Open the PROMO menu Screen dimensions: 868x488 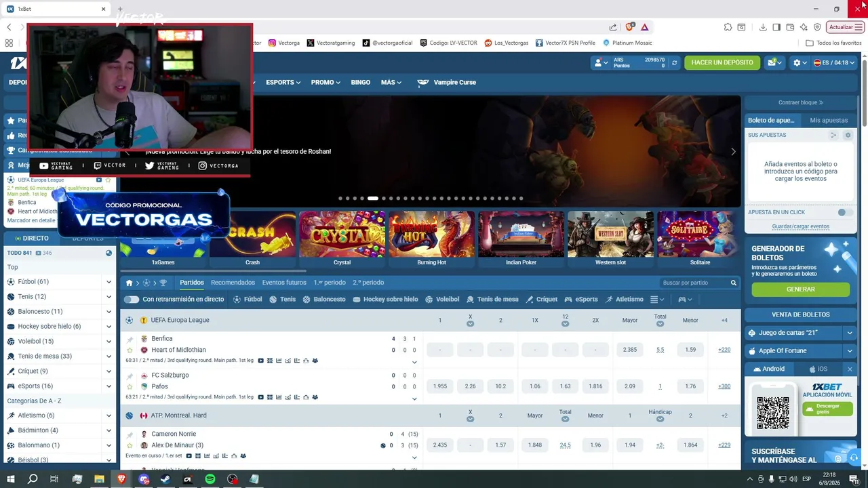coord(325,83)
